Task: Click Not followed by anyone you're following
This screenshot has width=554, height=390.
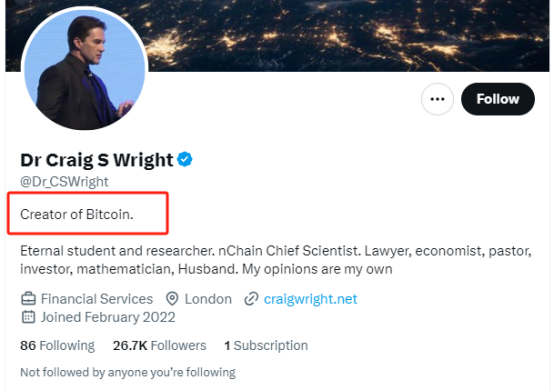Action: pos(128,372)
